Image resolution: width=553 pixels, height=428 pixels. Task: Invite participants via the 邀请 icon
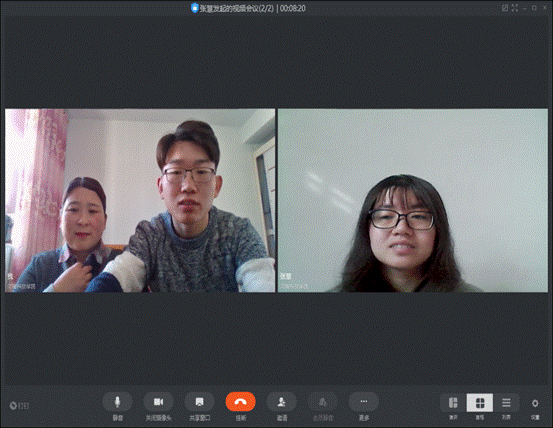tap(281, 402)
